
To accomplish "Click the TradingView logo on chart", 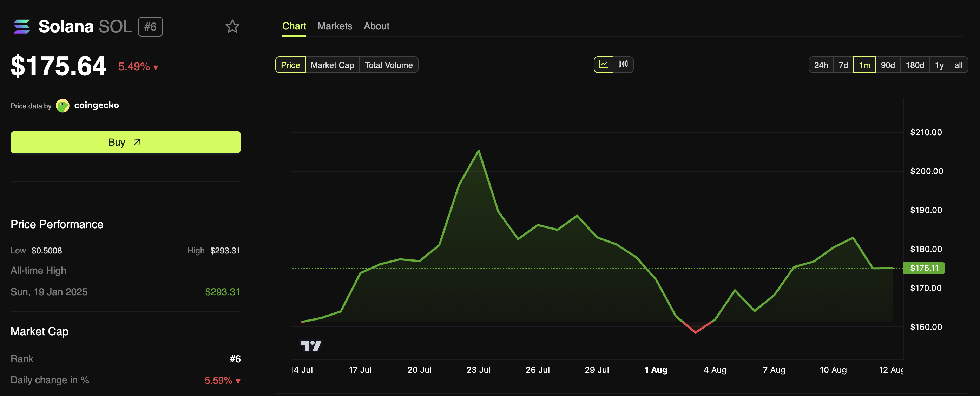I will [311, 345].
